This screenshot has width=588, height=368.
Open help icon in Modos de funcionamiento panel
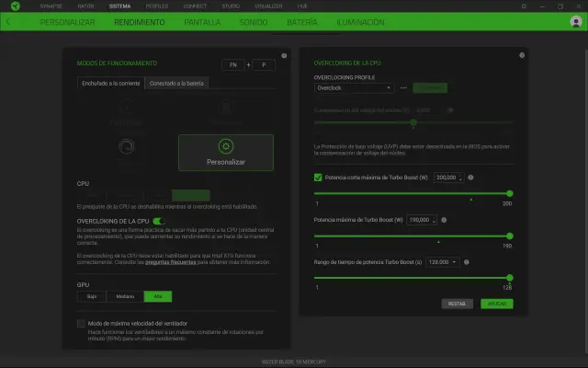point(284,56)
